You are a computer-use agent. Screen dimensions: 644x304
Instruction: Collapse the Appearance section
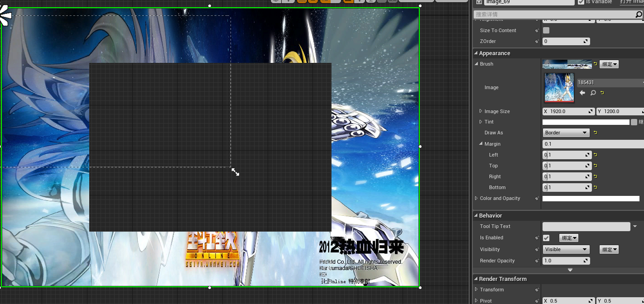(476, 53)
